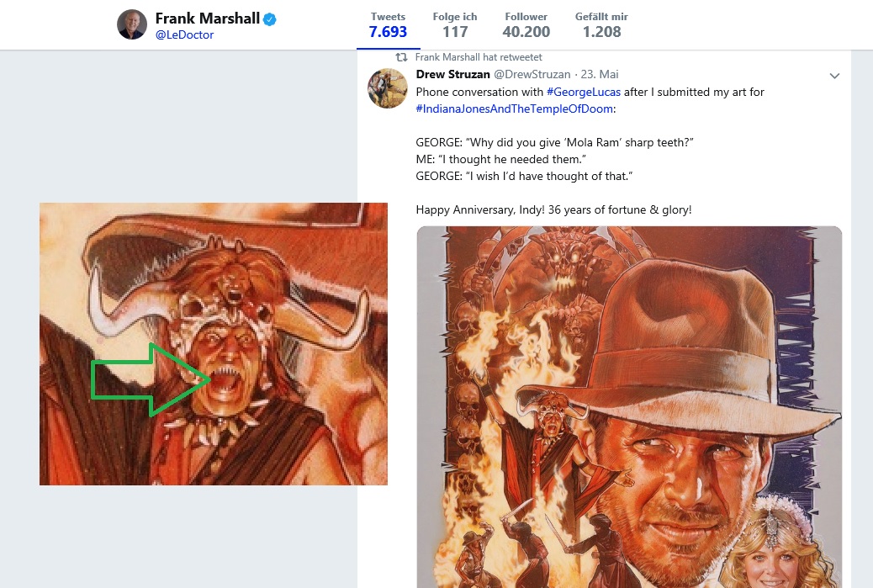
Task: Click Frank Marshall's profile avatar
Action: point(132,25)
